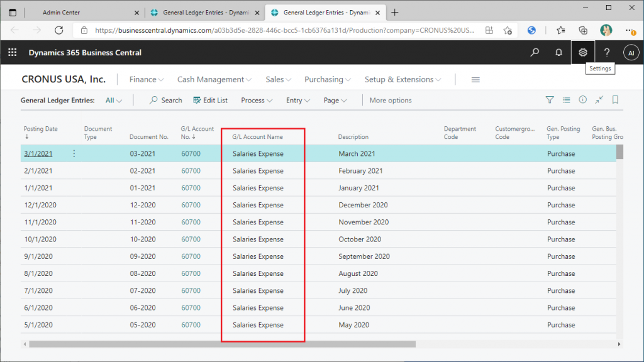Open the tab actions menu icon
The width and height of the screenshot is (644, 362).
coord(13,13)
